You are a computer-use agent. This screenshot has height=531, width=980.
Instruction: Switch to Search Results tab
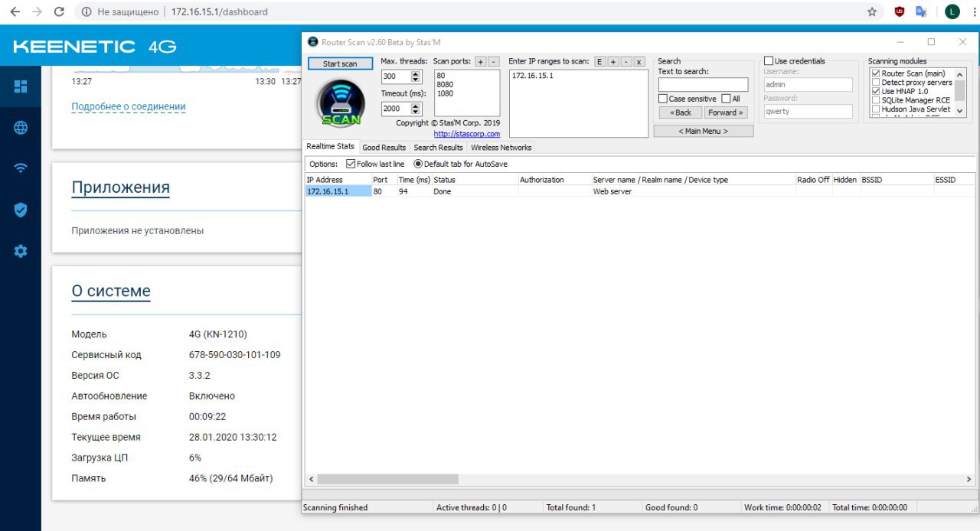point(438,148)
